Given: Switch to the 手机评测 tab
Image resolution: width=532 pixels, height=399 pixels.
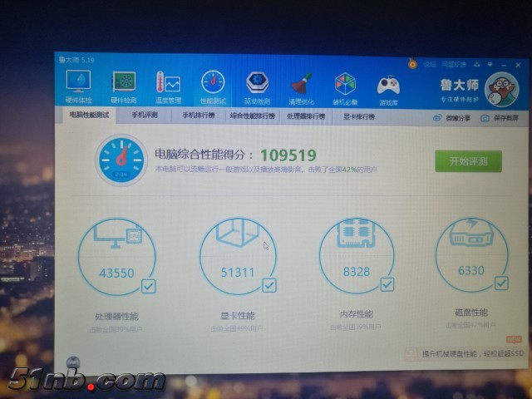Looking at the screenshot, I should click(x=144, y=116).
